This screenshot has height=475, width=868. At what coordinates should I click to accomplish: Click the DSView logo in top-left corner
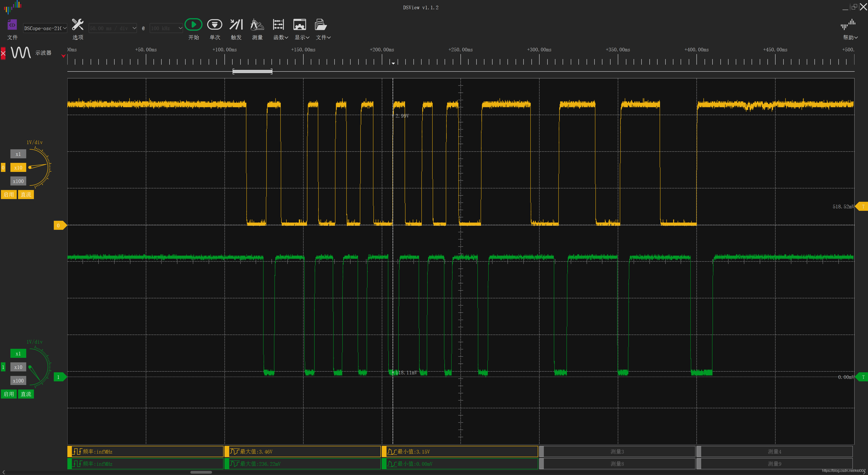click(12, 7)
